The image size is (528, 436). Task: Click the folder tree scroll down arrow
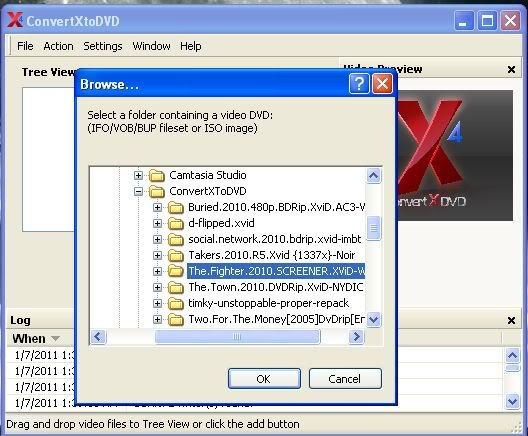pyautogui.click(x=374, y=319)
